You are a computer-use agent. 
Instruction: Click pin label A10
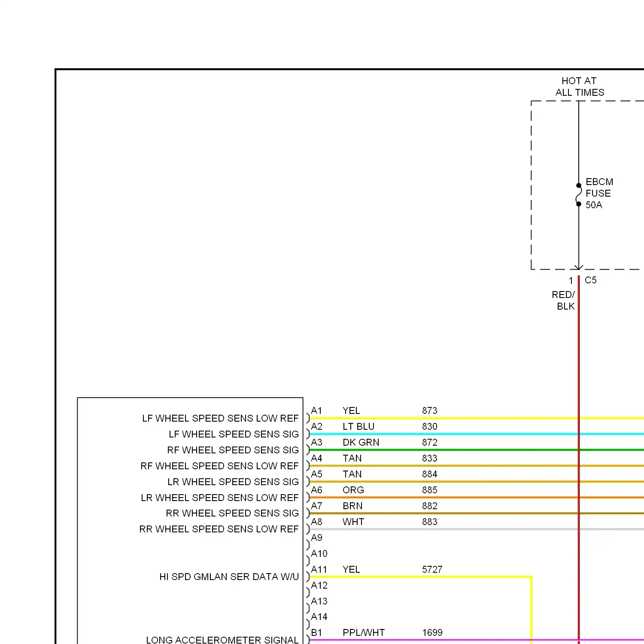click(x=319, y=553)
